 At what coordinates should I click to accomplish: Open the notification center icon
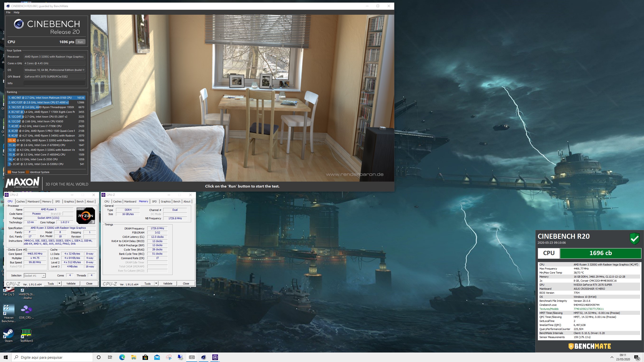pyautogui.click(x=637, y=357)
